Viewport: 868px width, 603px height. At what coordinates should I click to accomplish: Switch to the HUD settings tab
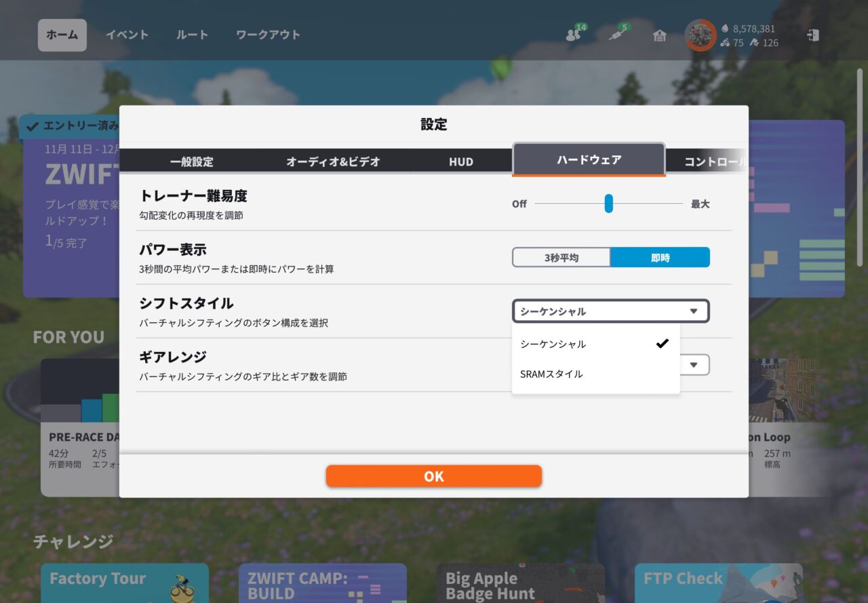pyautogui.click(x=460, y=161)
